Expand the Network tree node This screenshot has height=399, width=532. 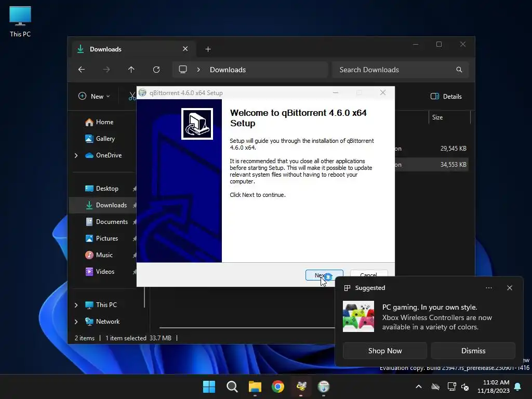pos(76,322)
